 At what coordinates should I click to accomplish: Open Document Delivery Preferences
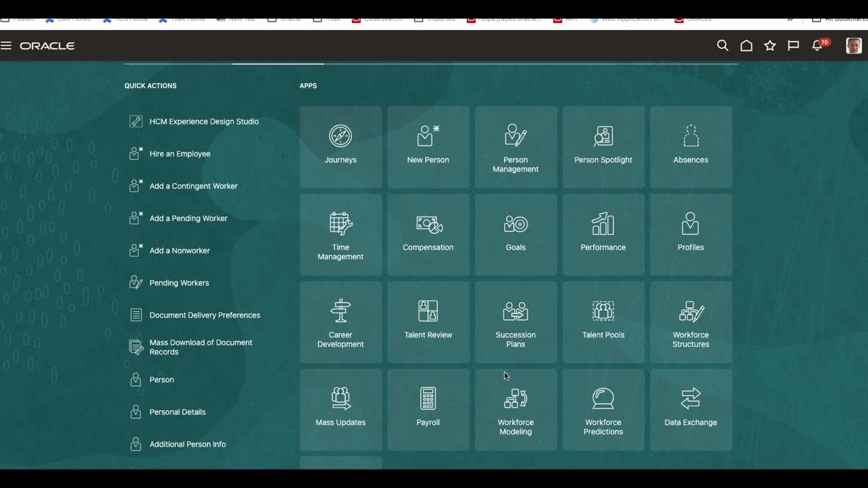[x=195, y=315]
